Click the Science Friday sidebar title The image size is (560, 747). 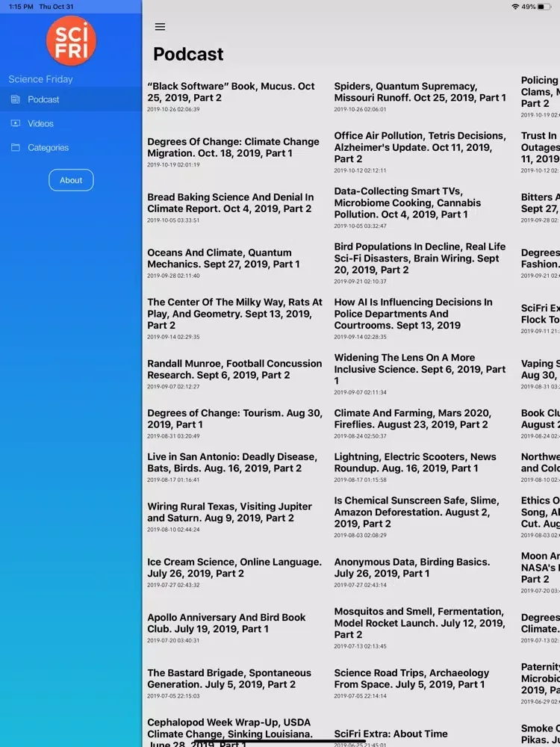[x=40, y=79]
